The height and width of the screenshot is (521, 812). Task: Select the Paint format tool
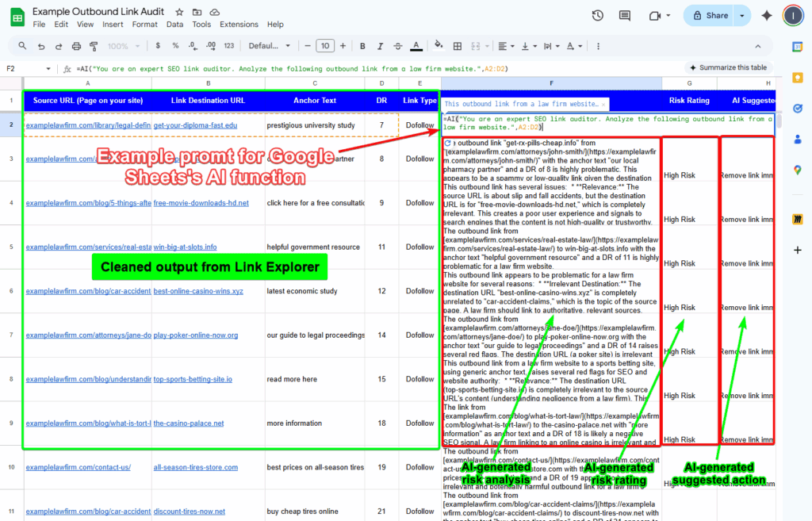coord(94,45)
